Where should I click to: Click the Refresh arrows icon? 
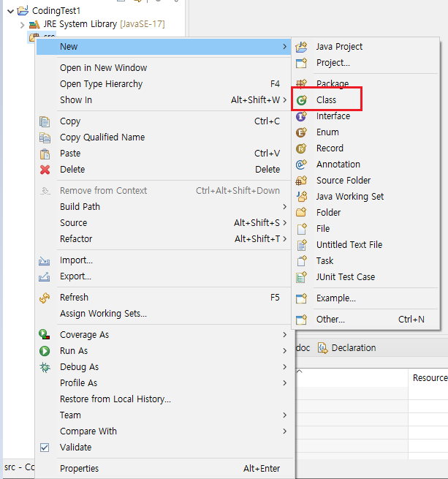tap(45, 298)
